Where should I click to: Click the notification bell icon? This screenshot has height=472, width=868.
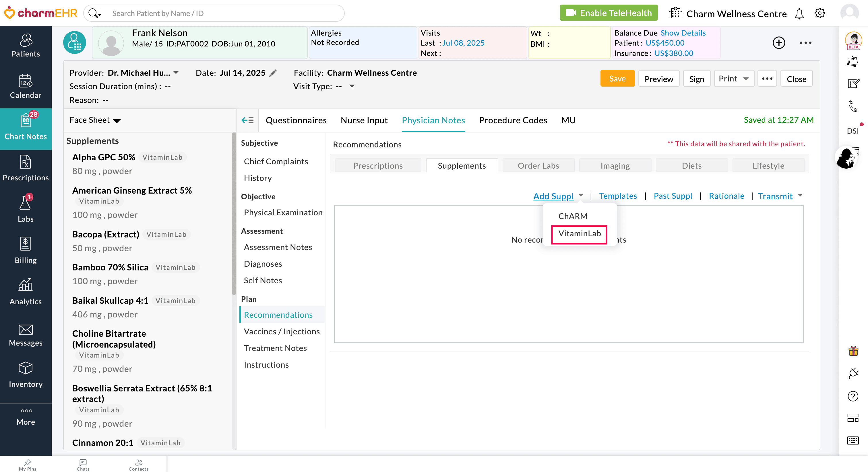pos(799,14)
